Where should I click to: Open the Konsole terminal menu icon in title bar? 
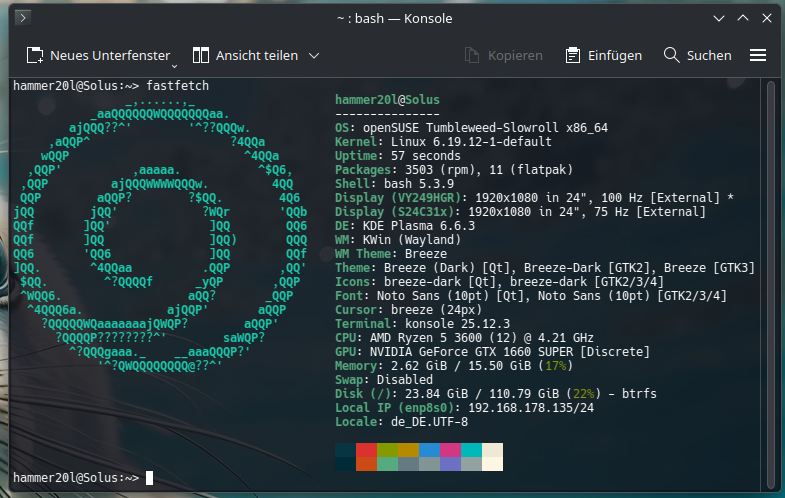pos(23,18)
